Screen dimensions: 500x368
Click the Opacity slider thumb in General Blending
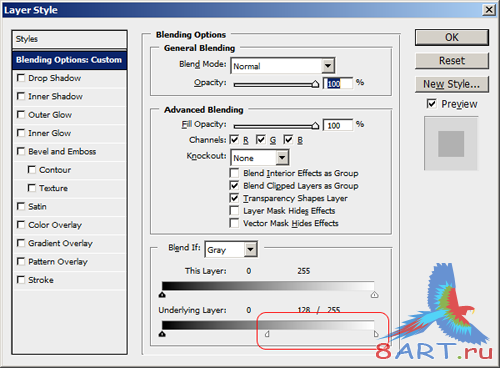tap(315, 84)
